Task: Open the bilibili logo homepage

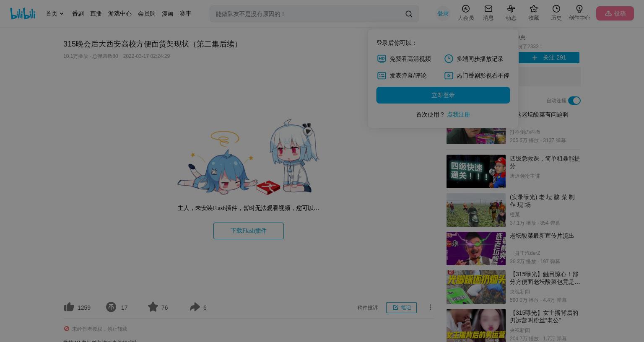Action: click(x=23, y=13)
